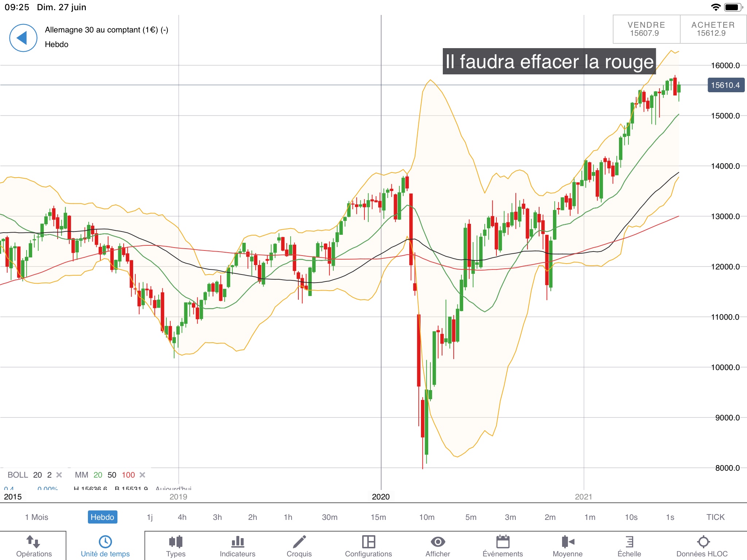Select the 4h timeframe
The height and width of the screenshot is (560, 747).
(182, 517)
